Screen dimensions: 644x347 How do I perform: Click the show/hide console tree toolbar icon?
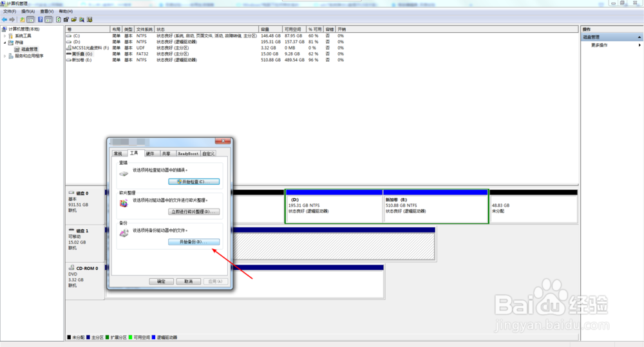click(x=30, y=20)
